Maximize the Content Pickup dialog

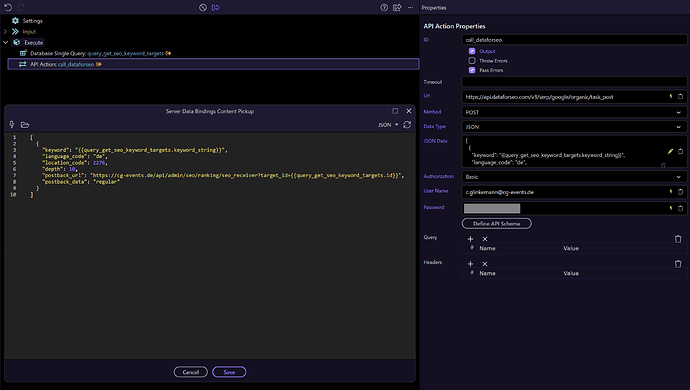pos(395,111)
